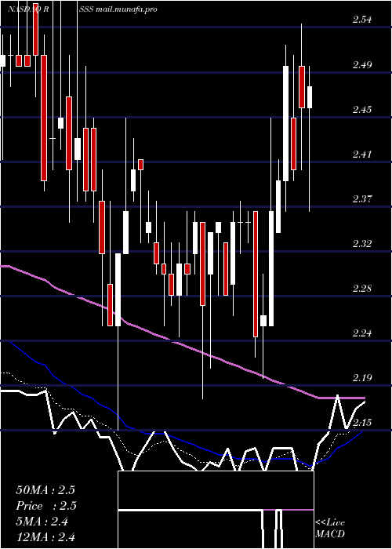Click the '50MA : 2.5' legend text
The height and width of the screenshot is (549, 392).
[x=45, y=490]
